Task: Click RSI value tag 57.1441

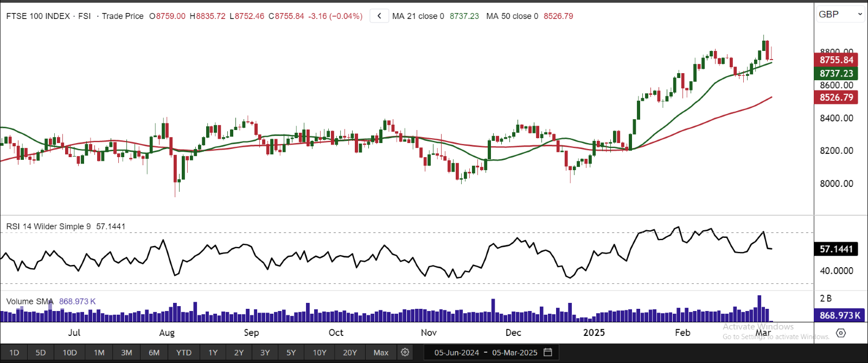Action: pyautogui.click(x=836, y=249)
